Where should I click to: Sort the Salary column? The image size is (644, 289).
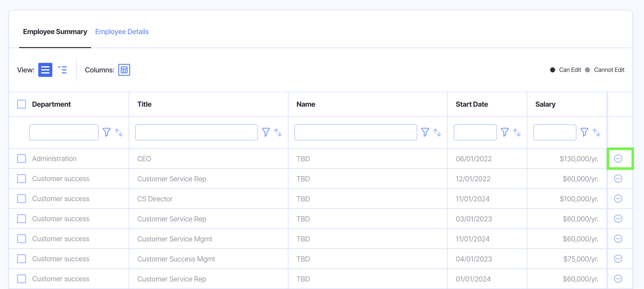coord(596,132)
